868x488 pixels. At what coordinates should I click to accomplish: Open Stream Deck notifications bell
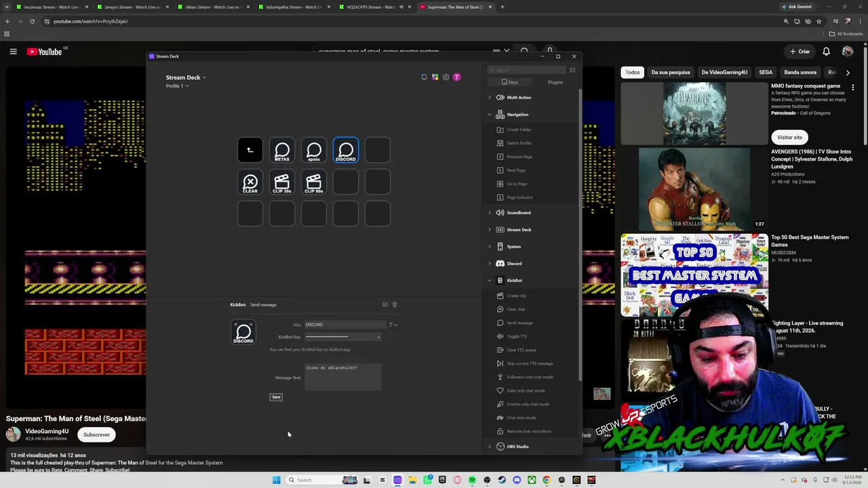[424, 77]
